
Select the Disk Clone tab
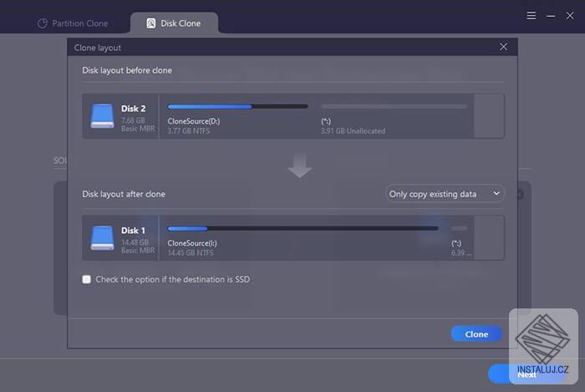174,23
